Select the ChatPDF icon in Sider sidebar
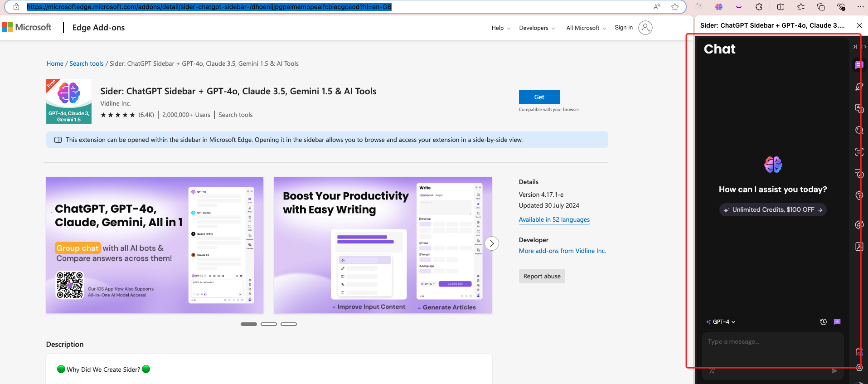 tap(859, 247)
